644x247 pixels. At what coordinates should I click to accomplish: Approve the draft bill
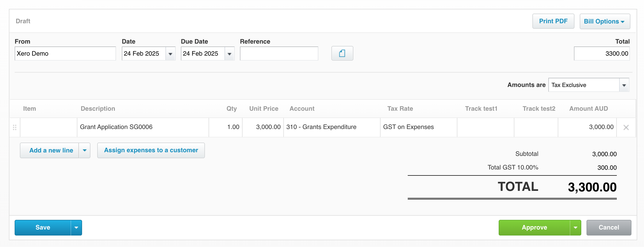pyautogui.click(x=534, y=228)
